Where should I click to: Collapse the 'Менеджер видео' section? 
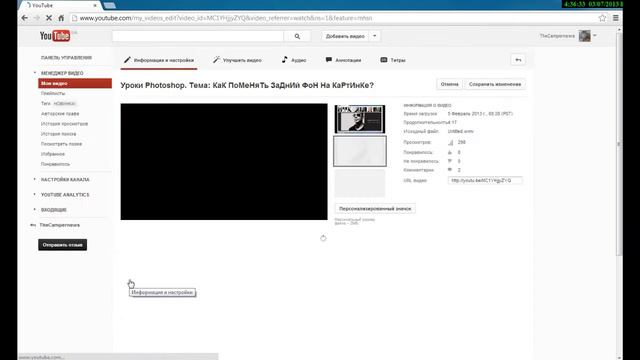(x=35, y=73)
